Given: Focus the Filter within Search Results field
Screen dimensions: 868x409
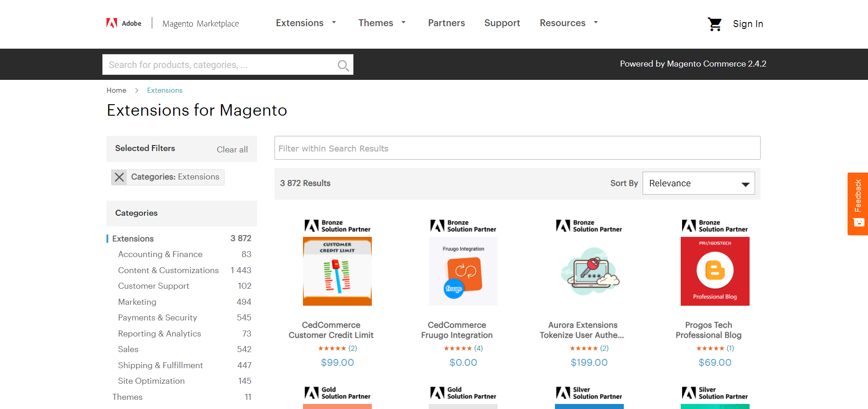Looking at the screenshot, I should click(517, 148).
